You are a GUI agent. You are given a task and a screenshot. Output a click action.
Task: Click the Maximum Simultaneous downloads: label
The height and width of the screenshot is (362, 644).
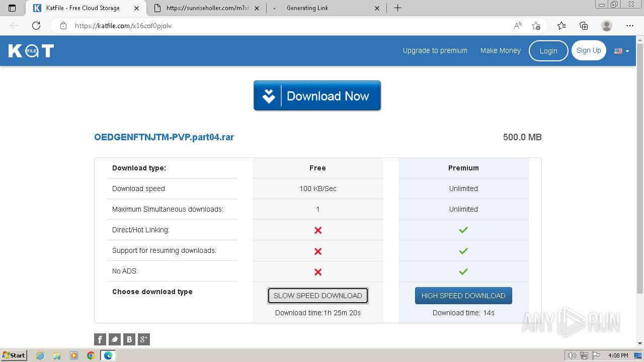click(x=168, y=209)
